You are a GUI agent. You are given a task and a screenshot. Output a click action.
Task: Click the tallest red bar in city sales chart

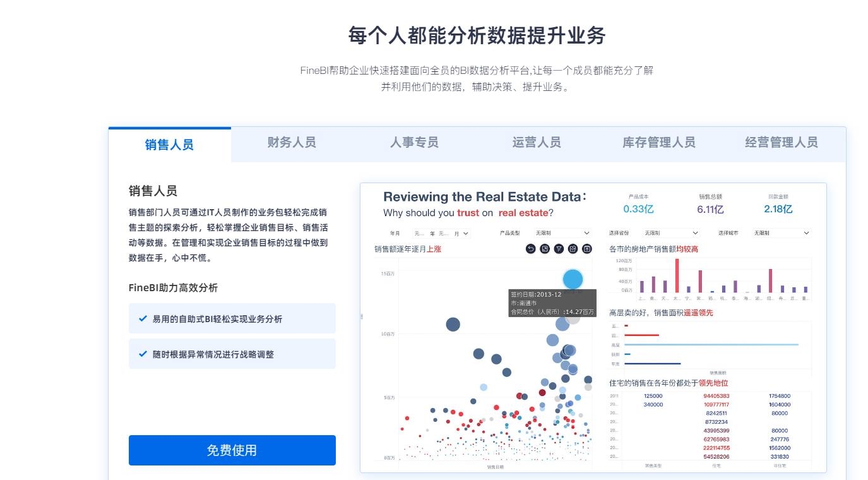677,275
